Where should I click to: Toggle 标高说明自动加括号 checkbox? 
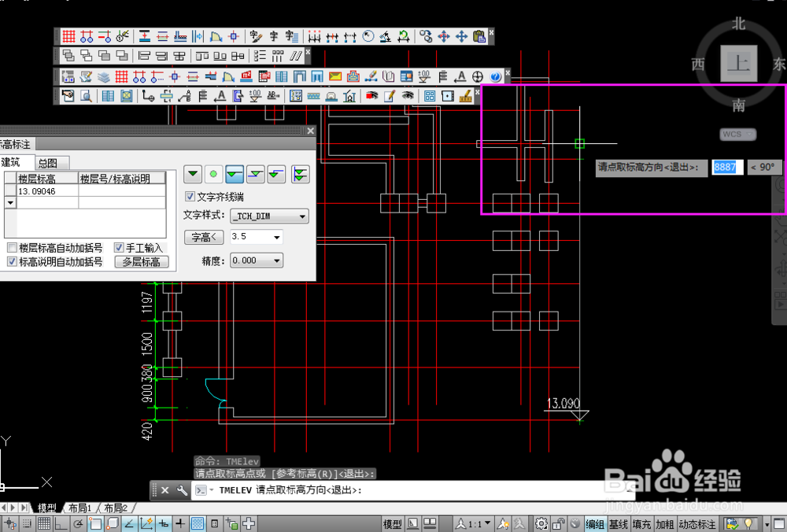pyautogui.click(x=12, y=261)
